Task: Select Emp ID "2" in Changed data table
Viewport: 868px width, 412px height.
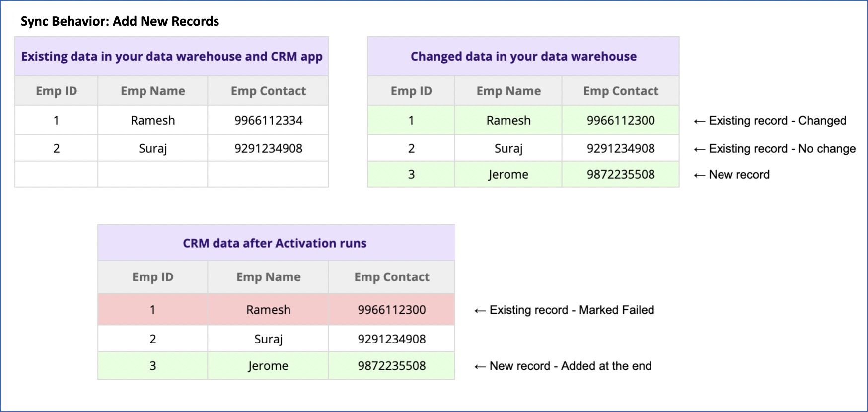Action: pyautogui.click(x=411, y=148)
